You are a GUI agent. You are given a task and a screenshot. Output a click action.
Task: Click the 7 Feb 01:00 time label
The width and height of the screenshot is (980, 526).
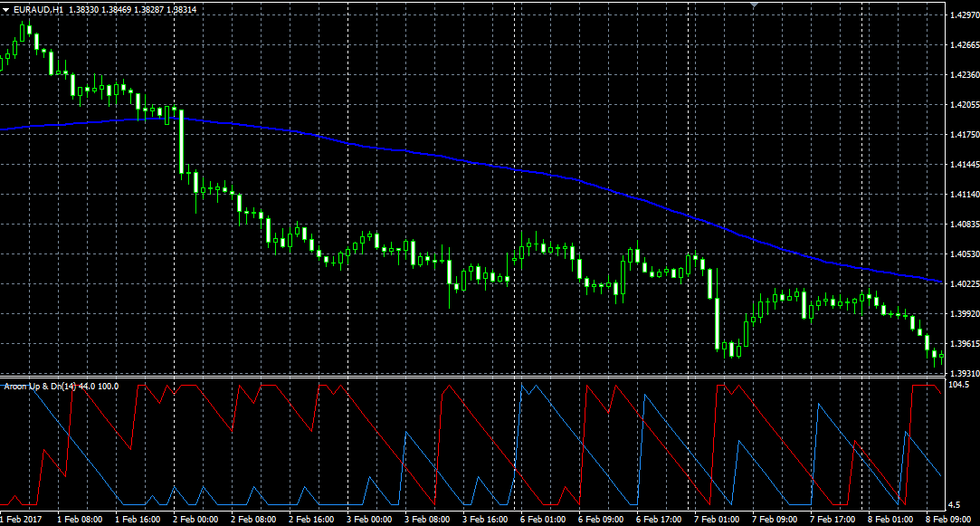tap(718, 520)
